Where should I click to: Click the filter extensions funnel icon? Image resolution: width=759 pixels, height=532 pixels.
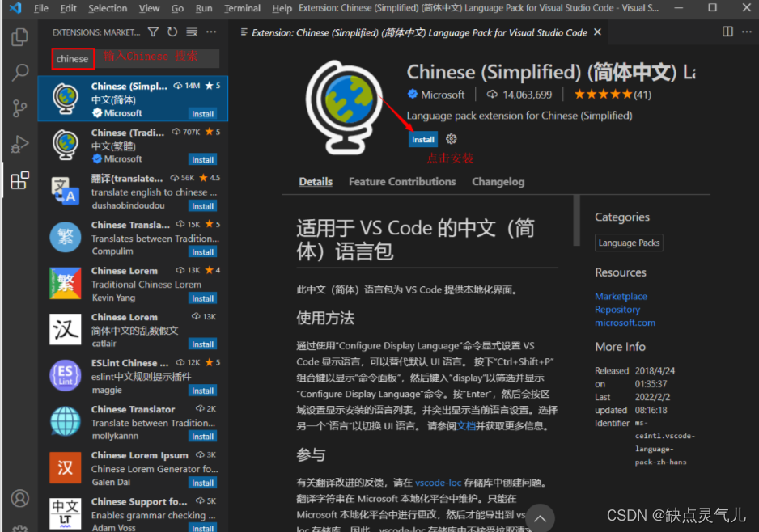click(x=154, y=32)
